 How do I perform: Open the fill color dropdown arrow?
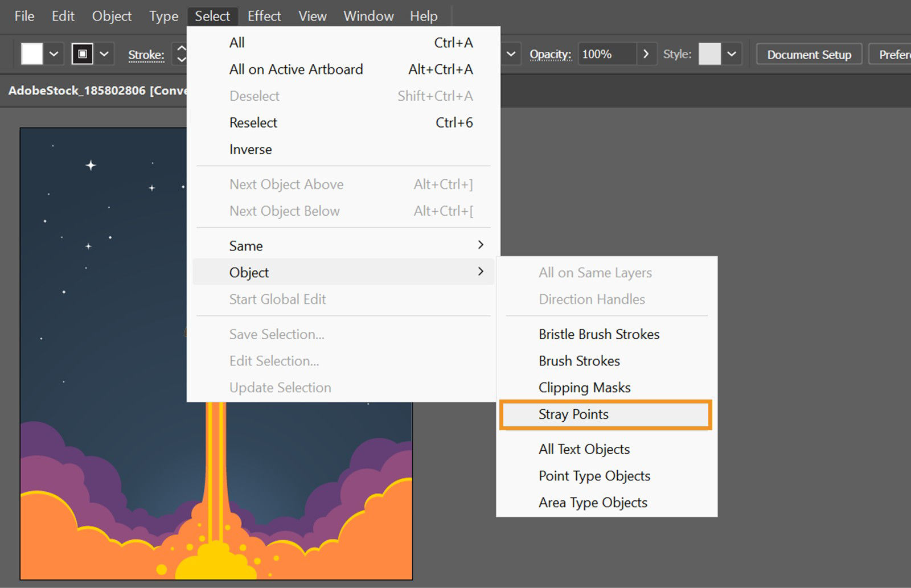coord(53,54)
